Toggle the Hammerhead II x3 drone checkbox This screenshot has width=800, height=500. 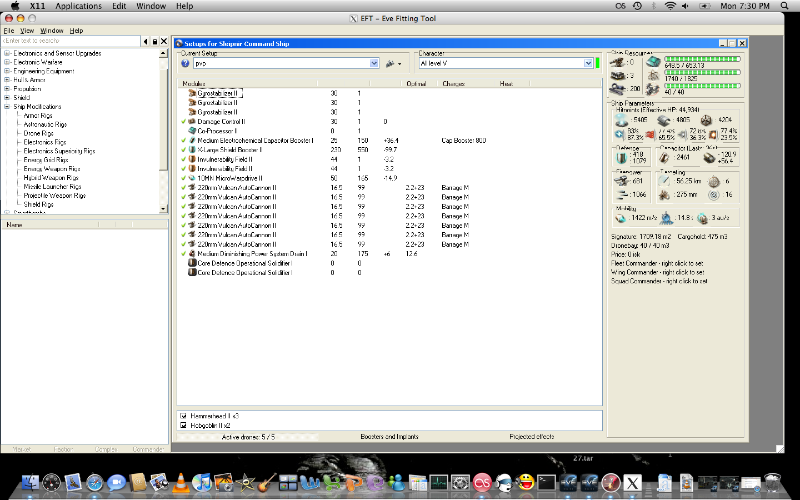(183, 416)
